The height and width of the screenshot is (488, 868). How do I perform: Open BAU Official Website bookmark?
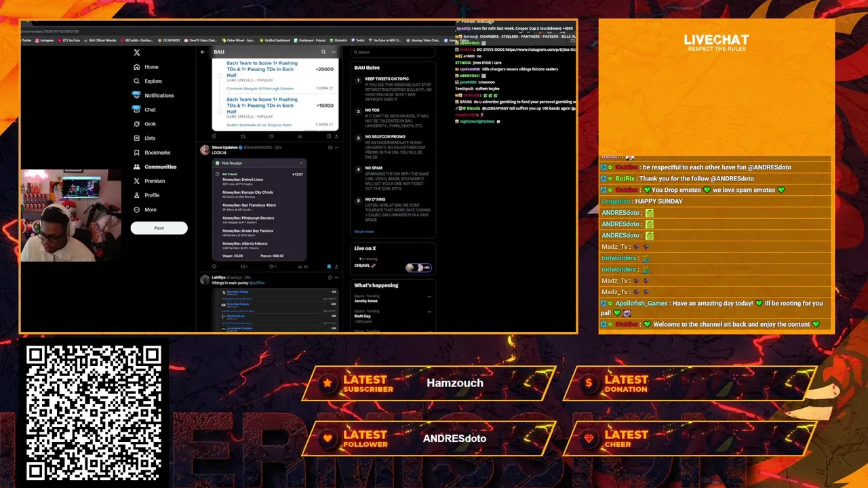(100, 40)
